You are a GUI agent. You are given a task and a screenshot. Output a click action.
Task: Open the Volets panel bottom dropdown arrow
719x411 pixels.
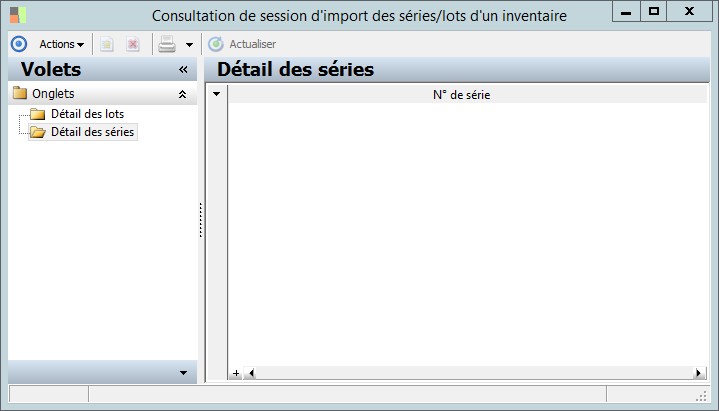click(x=183, y=373)
